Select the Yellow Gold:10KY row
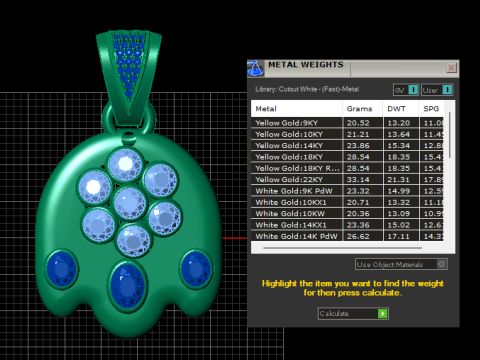The width and height of the screenshot is (480, 360). pos(347,134)
